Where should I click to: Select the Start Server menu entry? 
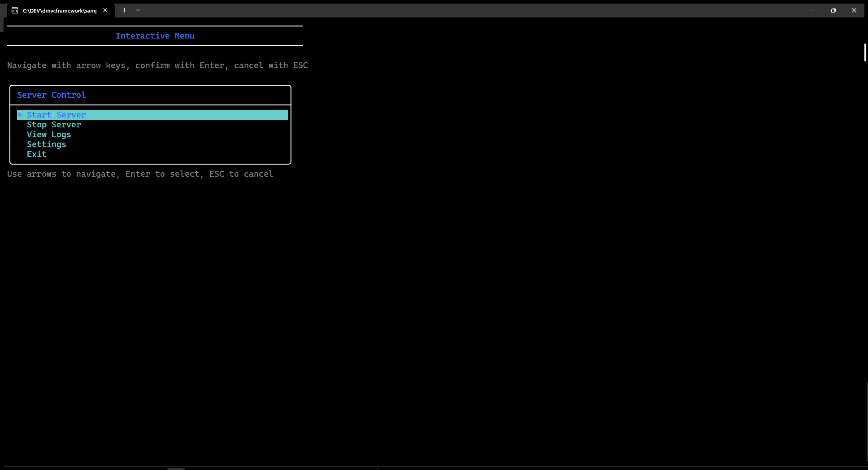152,115
